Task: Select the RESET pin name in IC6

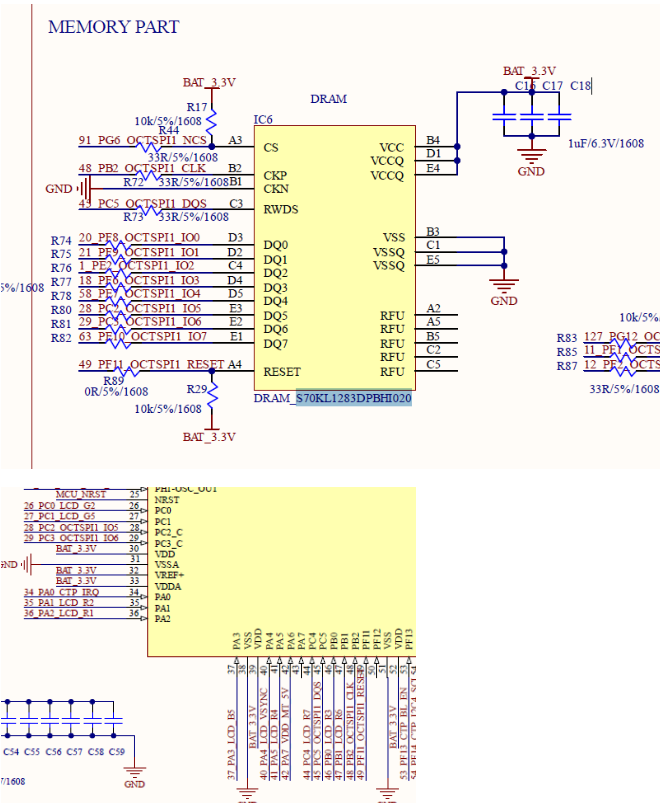Action: [282, 372]
